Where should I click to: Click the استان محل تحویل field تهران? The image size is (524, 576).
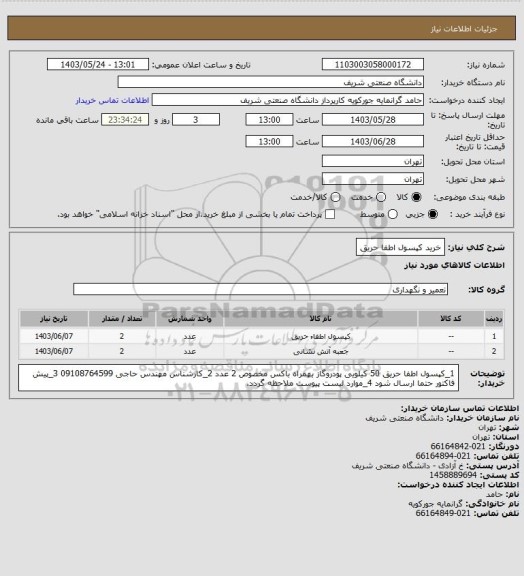(373, 161)
